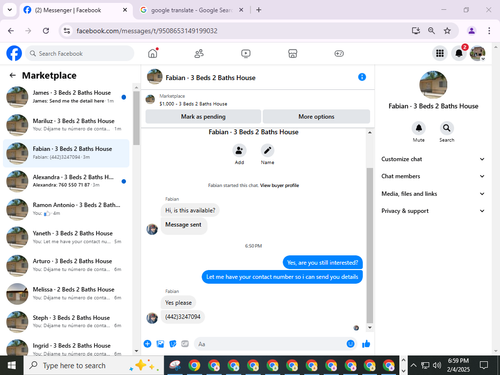Open James conversation
500x375 pixels.
coord(66,97)
